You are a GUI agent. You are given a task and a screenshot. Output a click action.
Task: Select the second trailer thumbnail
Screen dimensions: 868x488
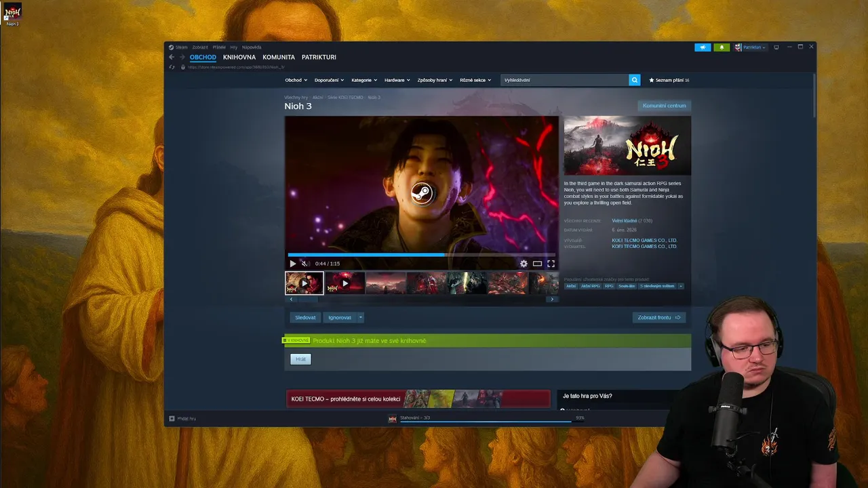(345, 283)
